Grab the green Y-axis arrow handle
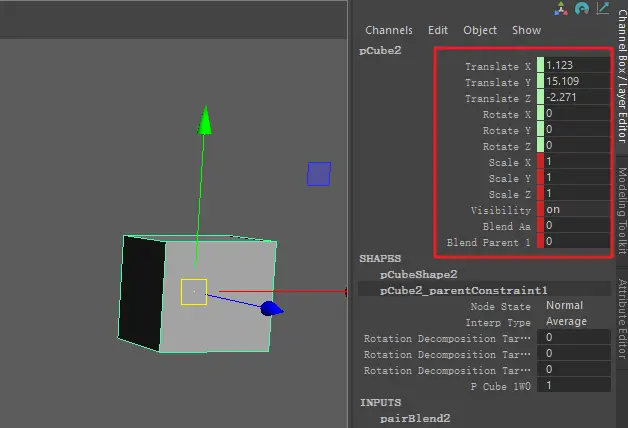 coord(204,120)
